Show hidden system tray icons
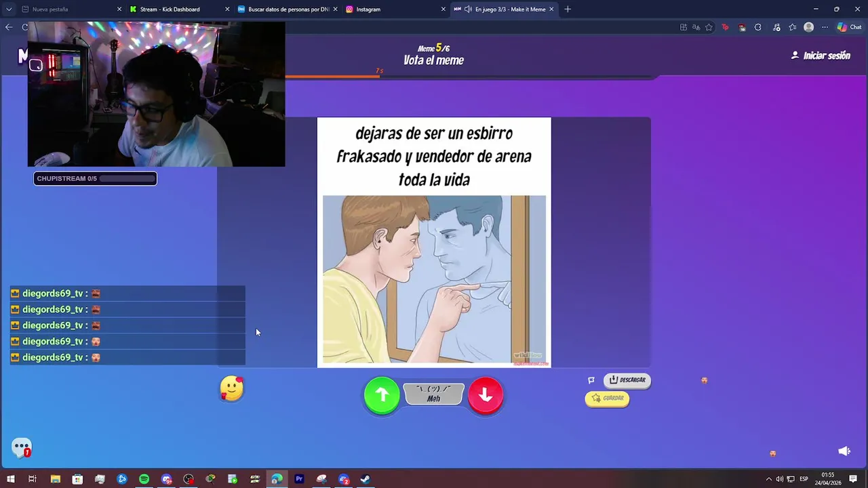Image resolution: width=868 pixels, height=488 pixels. (x=768, y=479)
